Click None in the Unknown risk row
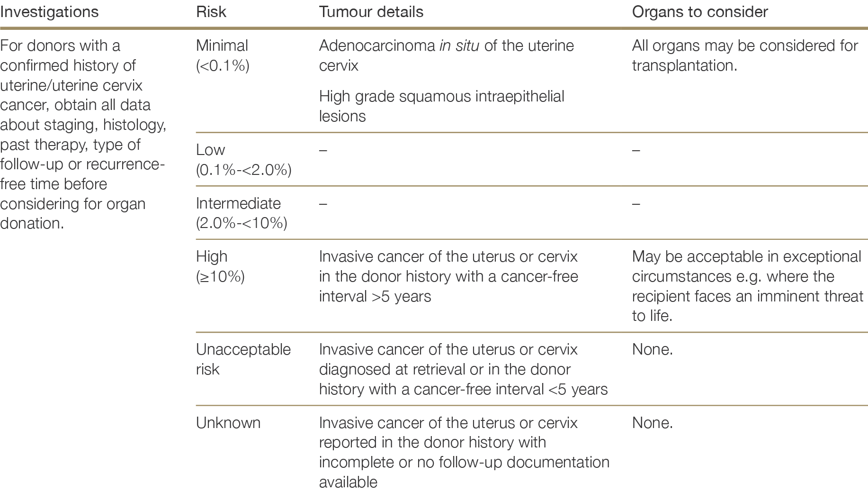This screenshot has height=492, width=868. [x=652, y=423]
